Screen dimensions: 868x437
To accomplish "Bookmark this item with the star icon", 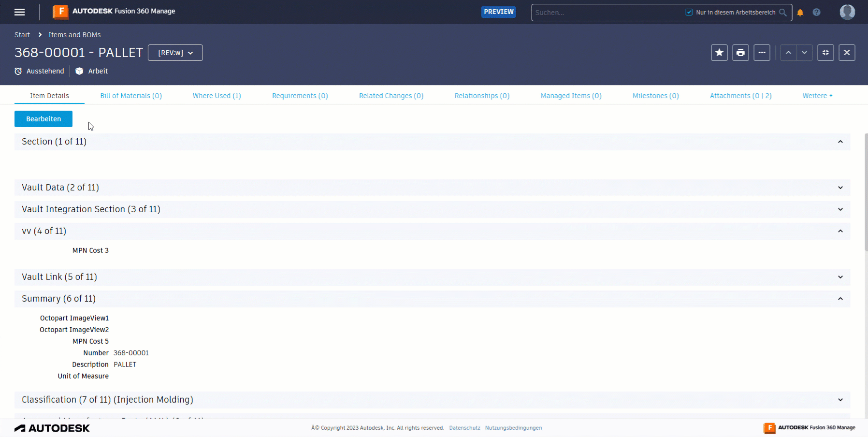I will 719,53.
